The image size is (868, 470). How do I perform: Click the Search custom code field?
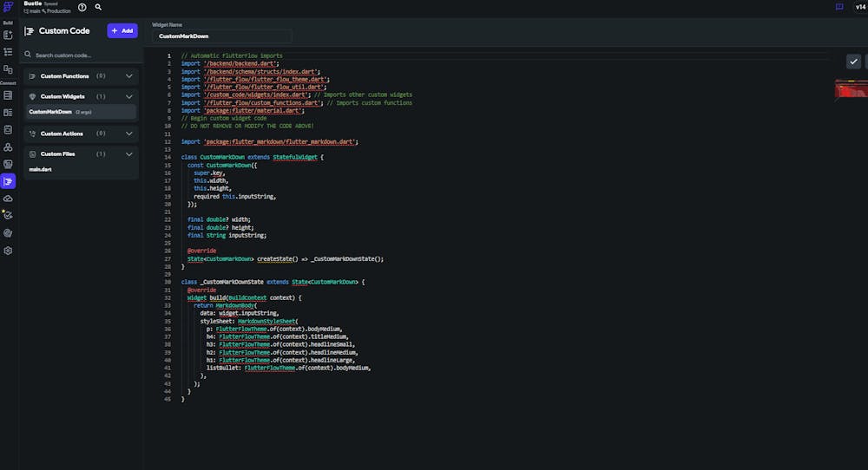click(80, 55)
